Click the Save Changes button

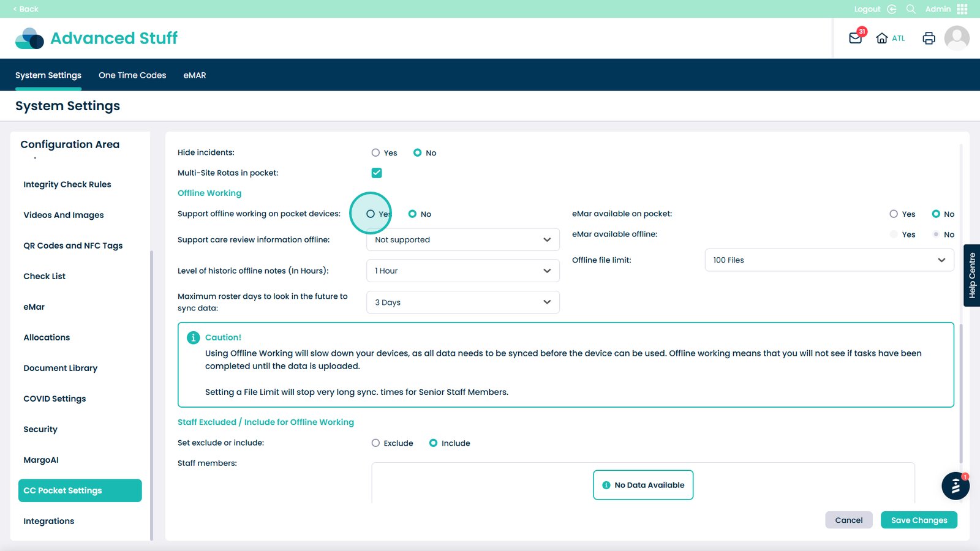(x=919, y=520)
